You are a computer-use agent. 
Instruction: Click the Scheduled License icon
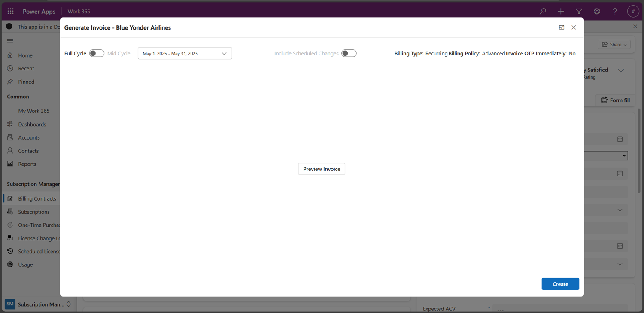click(10, 251)
